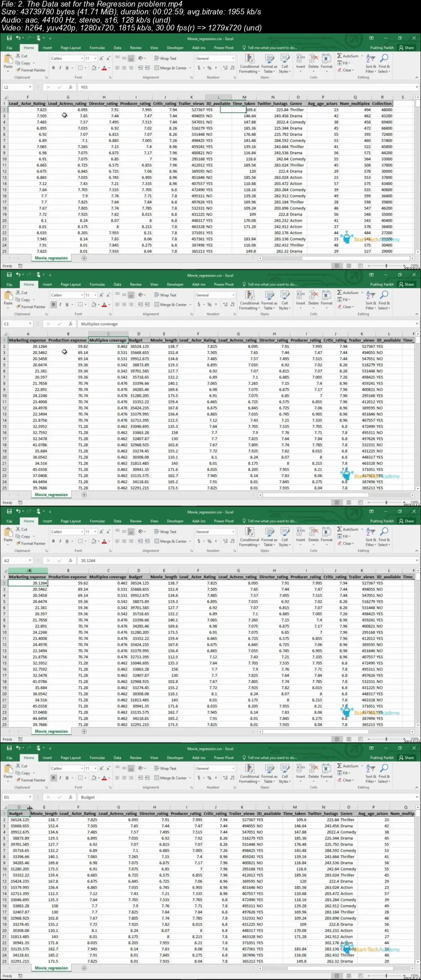The height and width of the screenshot is (980, 421).
Task: Open the Borders tool in the C1 window
Action: (80, 305)
